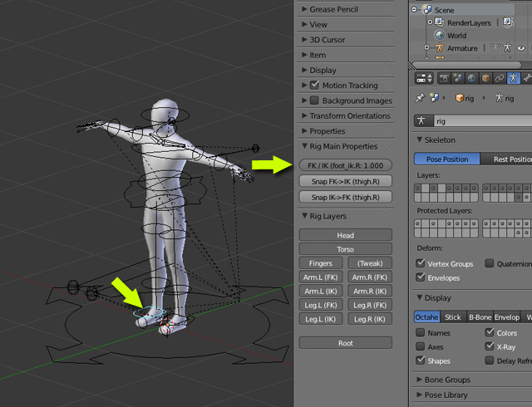Enable the Names display checkbox
This screenshot has width=532, height=407.
(421, 332)
